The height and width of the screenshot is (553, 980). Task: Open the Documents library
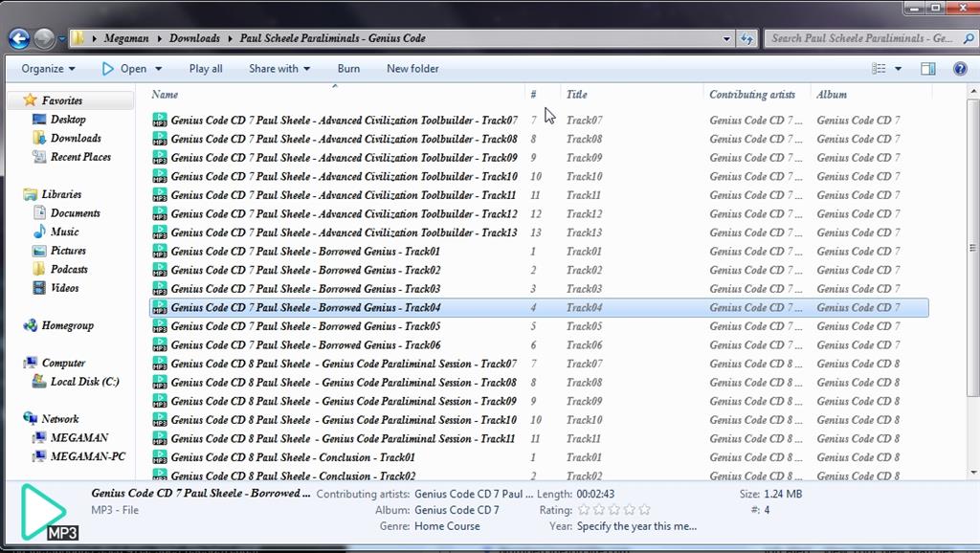[x=75, y=213]
